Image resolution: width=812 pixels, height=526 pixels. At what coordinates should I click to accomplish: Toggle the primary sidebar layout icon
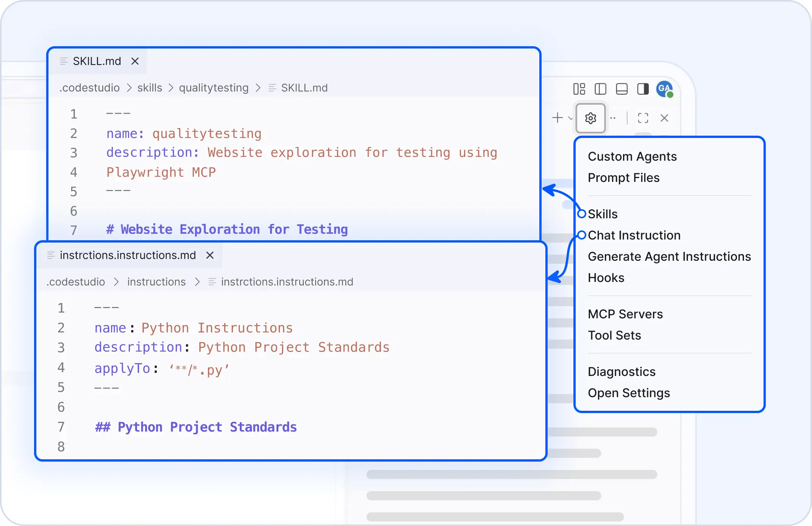pyautogui.click(x=600, y=89)
